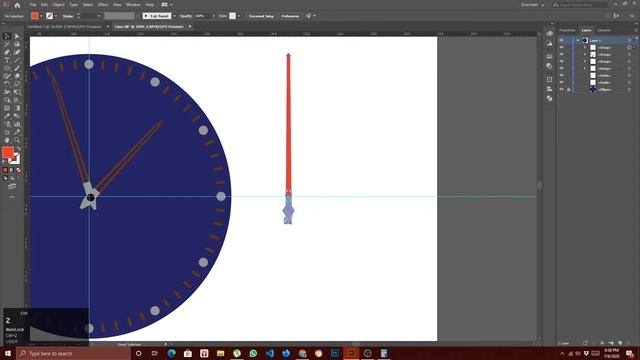The image size is (640, 360).
Task: Select the Selection tool (black arrow)
Action: [x=7, y=36]
